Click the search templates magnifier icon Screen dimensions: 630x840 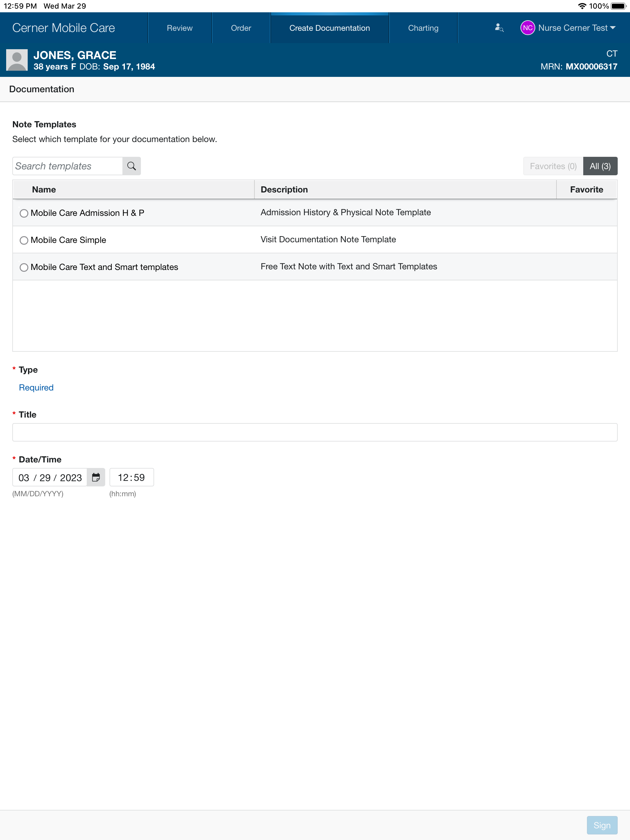pyautogui.click(x=131, y=166)
